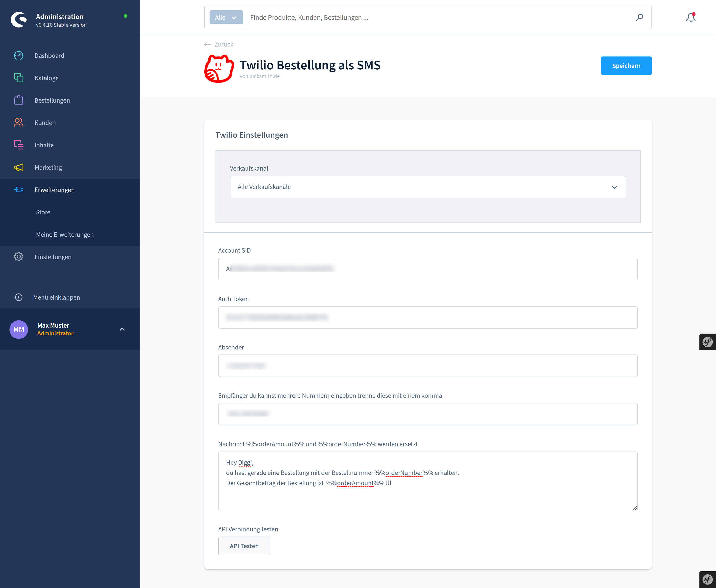Click the Absender input field
This screenshot has width=716, height=588.
coord(428,366)
